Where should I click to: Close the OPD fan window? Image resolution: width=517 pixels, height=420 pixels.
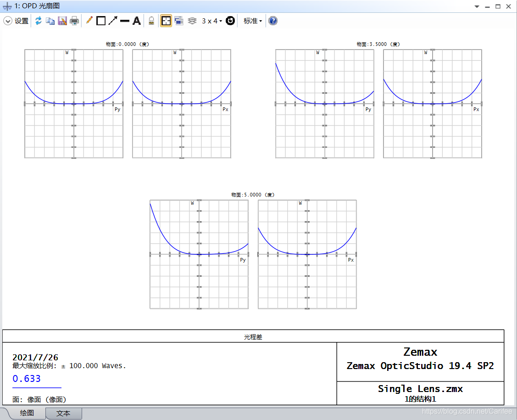[508, 6]
